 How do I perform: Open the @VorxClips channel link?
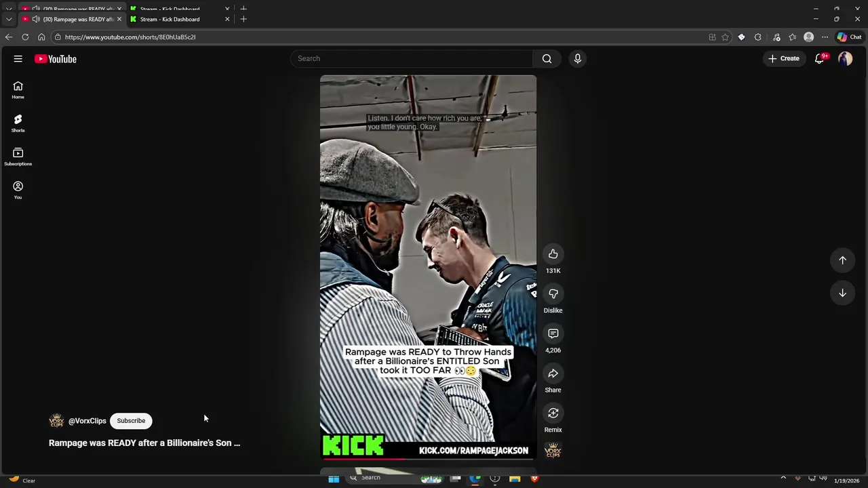point(87,421)
